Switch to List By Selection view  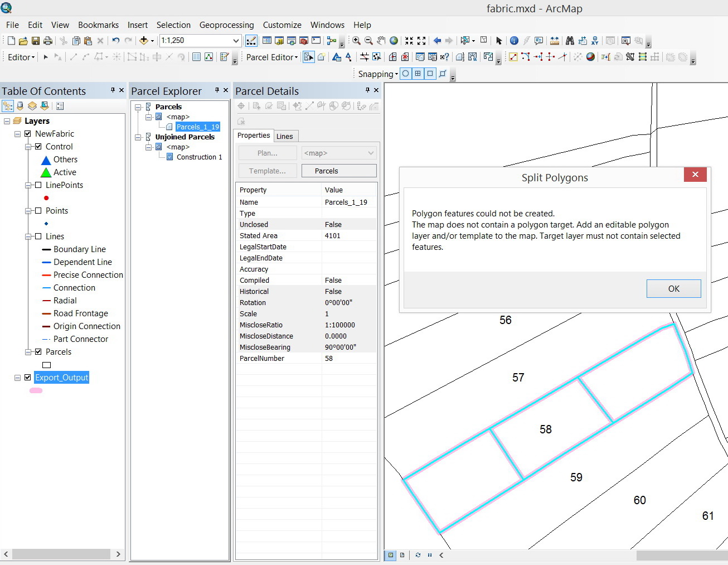(45, 106)
